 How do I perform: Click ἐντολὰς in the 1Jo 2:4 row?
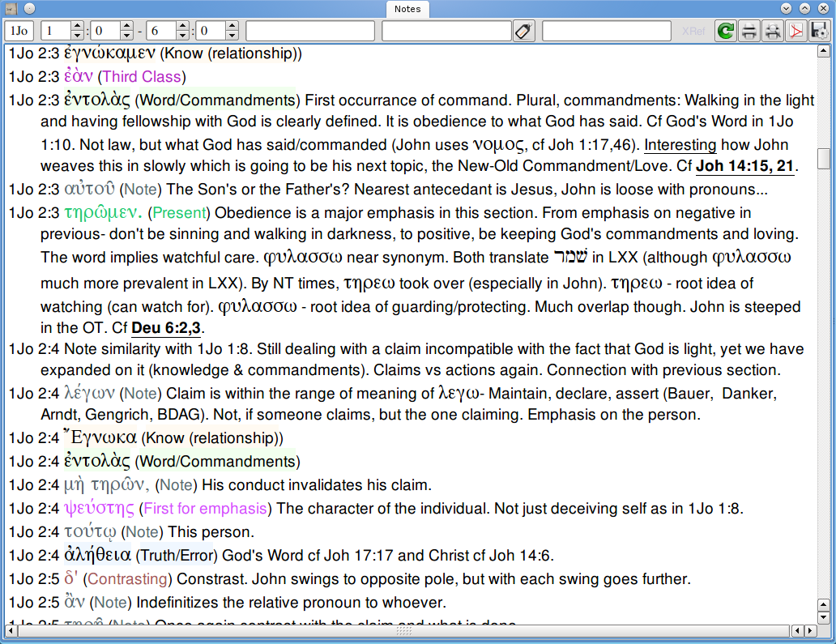coord(97,461)
